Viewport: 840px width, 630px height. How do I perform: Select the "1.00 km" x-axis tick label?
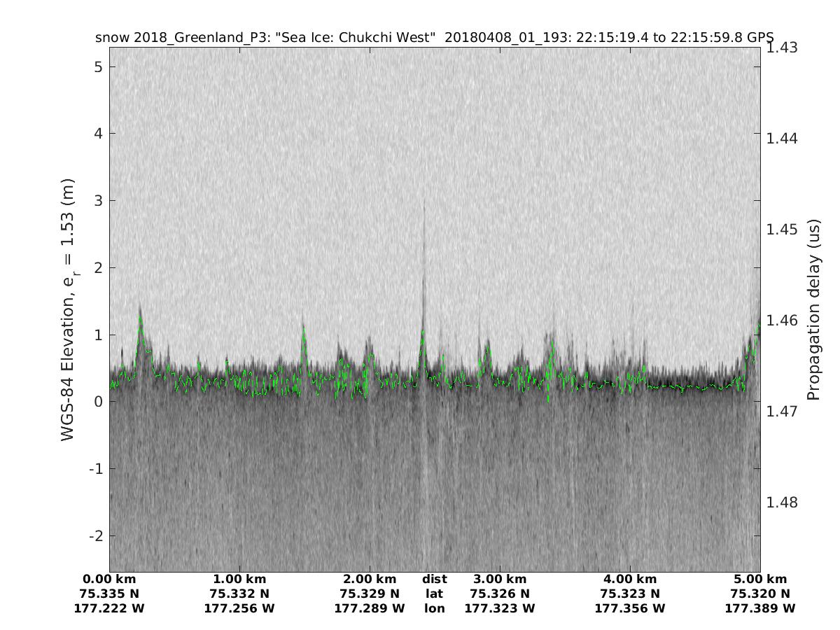coord(239,579)
